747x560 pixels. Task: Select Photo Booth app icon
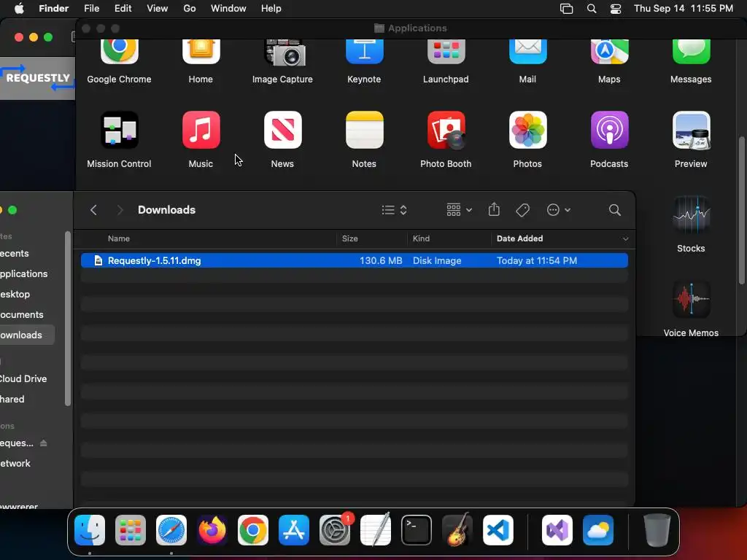click(x=446, y=130)
